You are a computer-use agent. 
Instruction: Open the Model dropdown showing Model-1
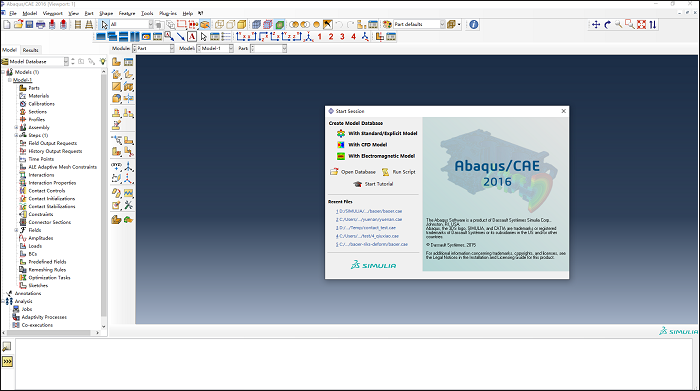pos(215,48)
